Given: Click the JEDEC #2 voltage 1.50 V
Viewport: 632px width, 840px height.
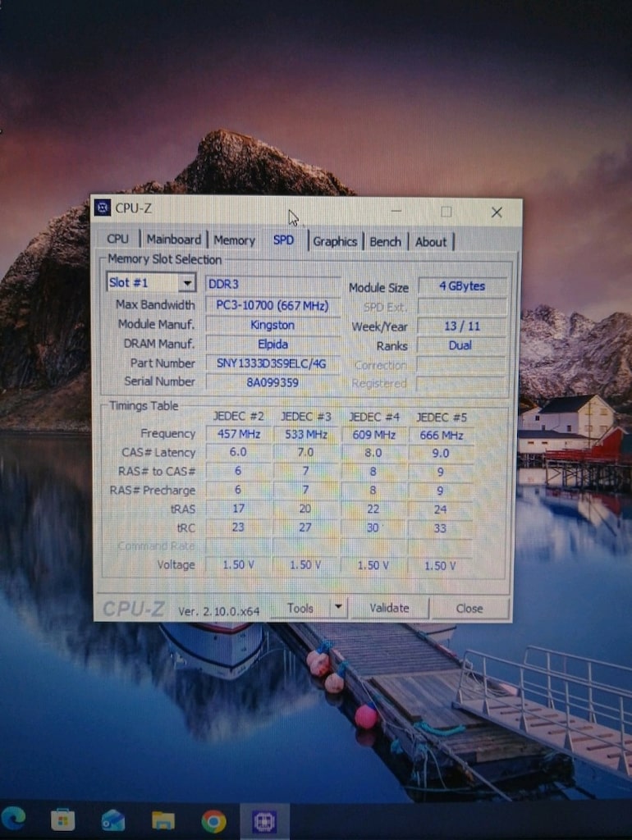Looking at the screenshot, I should (238, 564).
